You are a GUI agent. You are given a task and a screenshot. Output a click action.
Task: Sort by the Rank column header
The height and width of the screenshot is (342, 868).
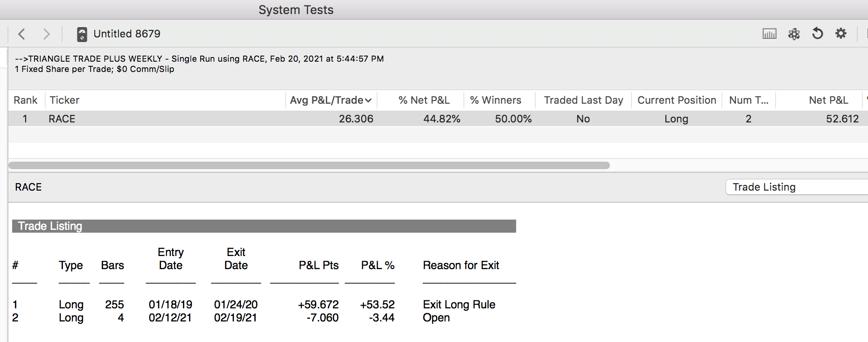(26, 100)
